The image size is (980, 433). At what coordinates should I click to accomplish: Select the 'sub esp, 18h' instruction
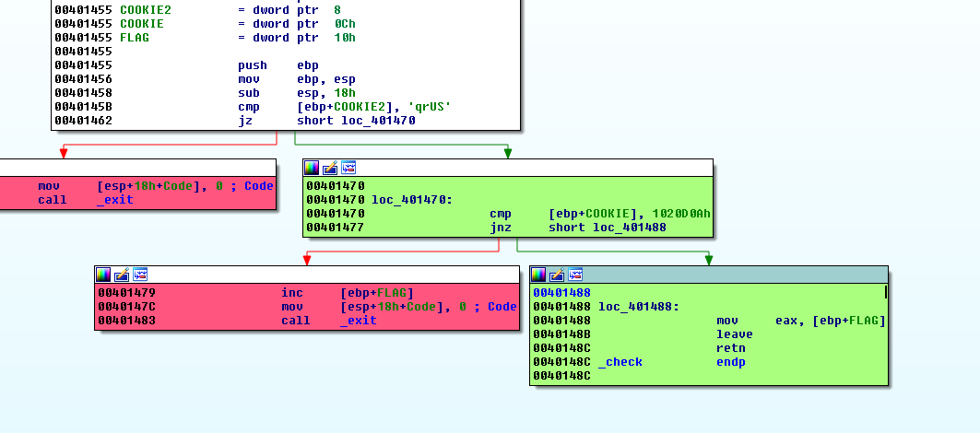pos(297,93)
